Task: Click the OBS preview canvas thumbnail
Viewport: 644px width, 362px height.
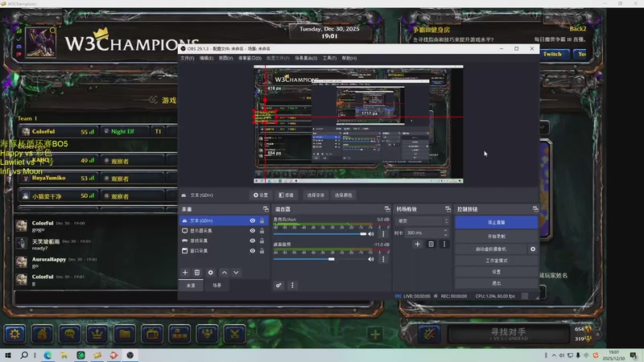Action: [358, 124]
